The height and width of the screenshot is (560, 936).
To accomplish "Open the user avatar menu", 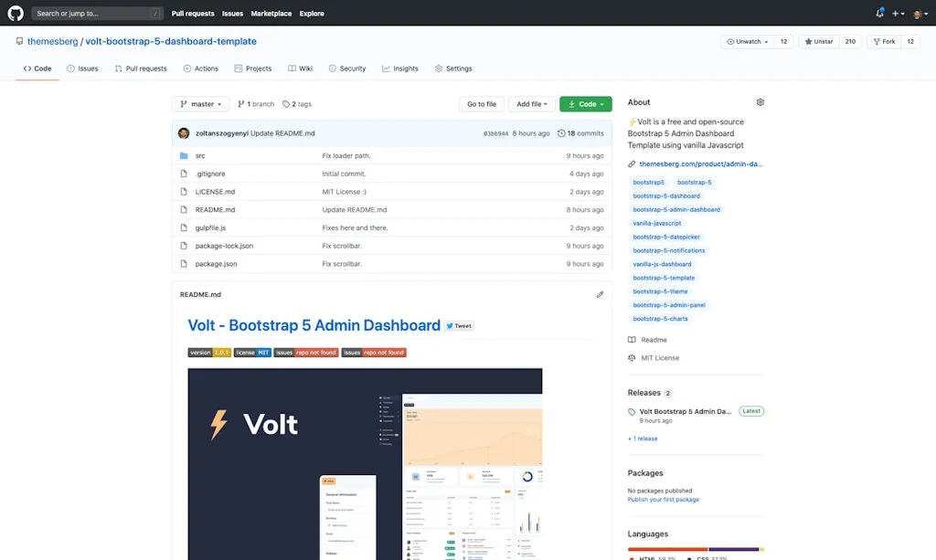I will click(920, 13).
